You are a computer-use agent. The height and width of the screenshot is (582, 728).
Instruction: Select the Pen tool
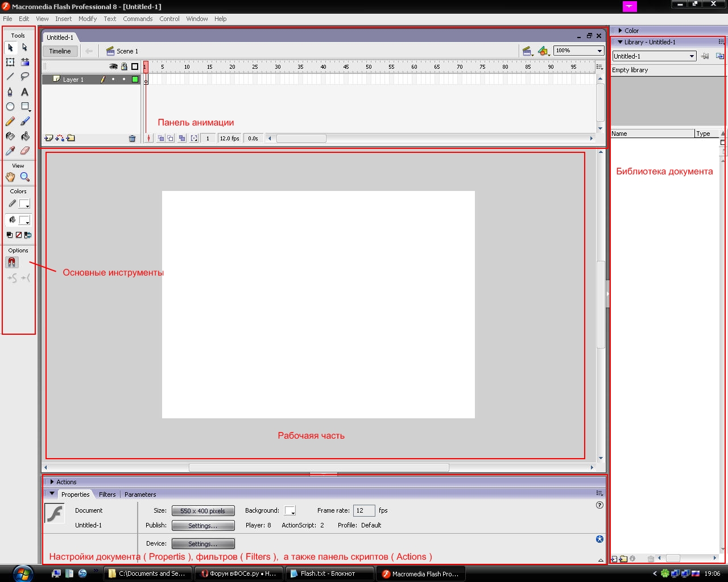(10, 92)
